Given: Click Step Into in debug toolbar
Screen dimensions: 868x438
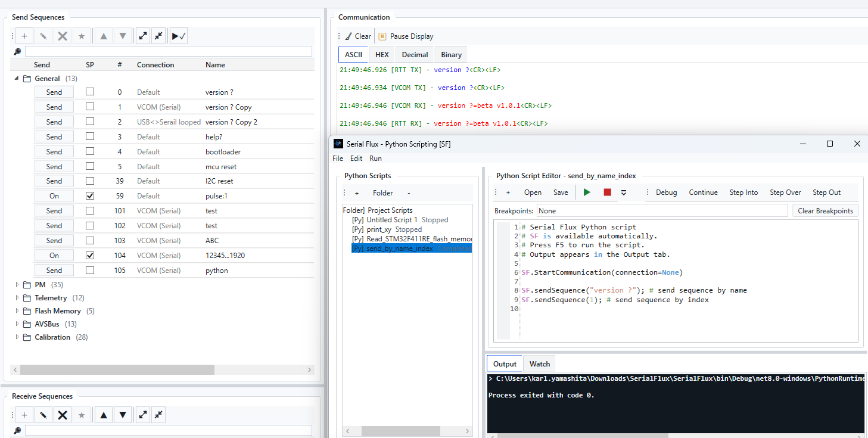Looking at the screenshot, I should tap(743, 192).
